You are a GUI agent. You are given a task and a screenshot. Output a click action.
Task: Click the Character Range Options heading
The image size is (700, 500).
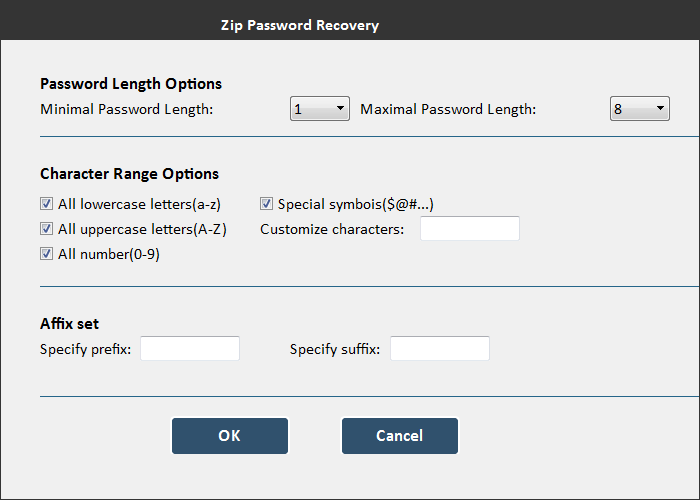pos(129,174)
